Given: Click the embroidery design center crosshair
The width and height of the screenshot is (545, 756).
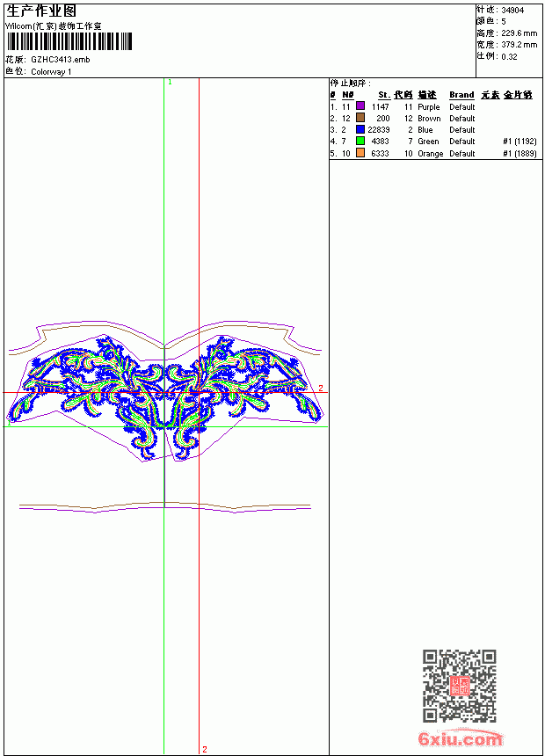Looking at the screenshot, I should coord(200,392).
